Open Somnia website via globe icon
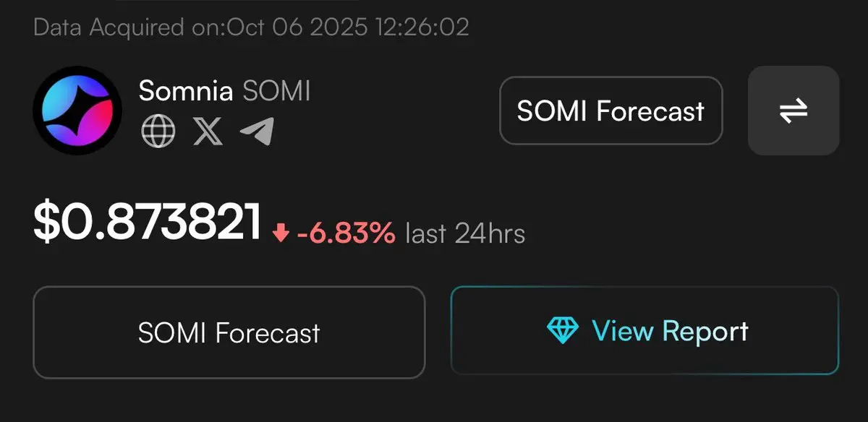 (158, 132)
